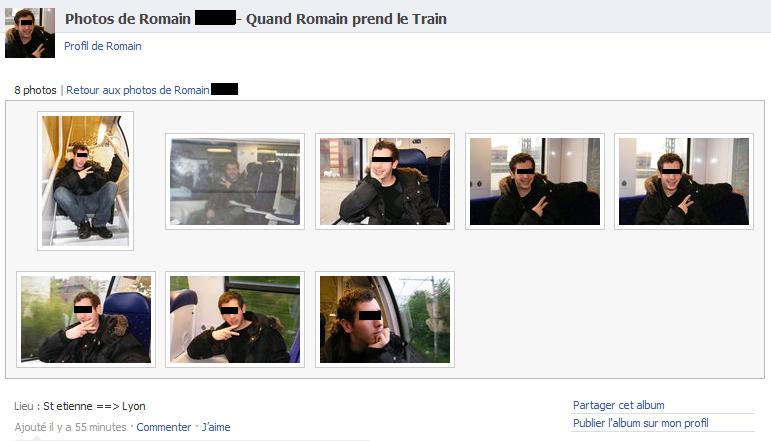Image resolution: width=771 pixels, height=441 pixels.
Task: Click "Partager cet album"
Action: click(619, 405)
